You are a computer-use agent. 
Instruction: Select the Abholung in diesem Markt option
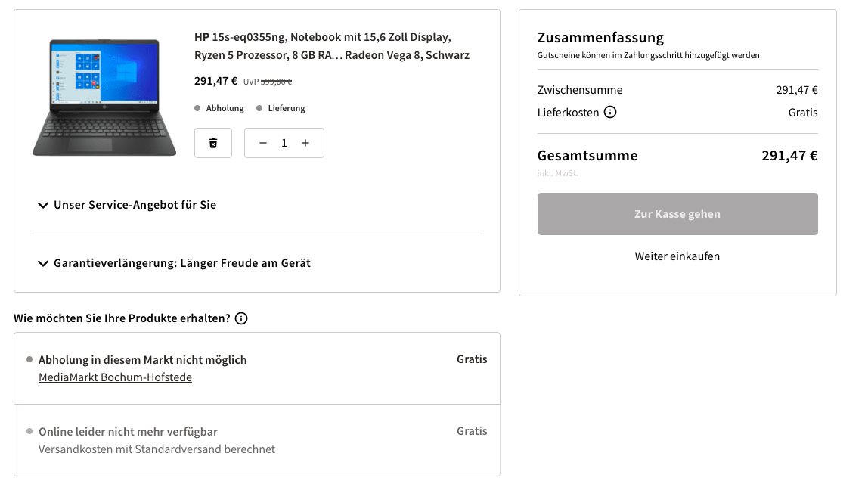click(x=143, y=360)
